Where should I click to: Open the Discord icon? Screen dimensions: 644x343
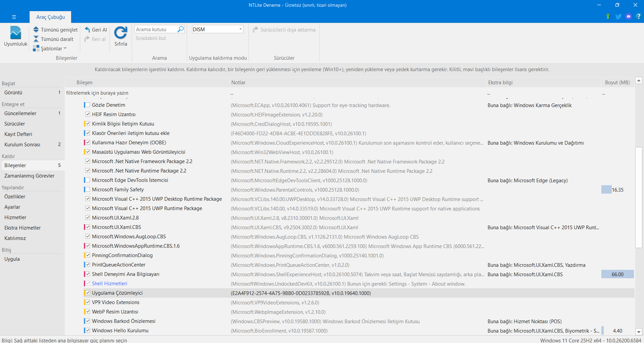pyautogui.click(x=629, y=16)
